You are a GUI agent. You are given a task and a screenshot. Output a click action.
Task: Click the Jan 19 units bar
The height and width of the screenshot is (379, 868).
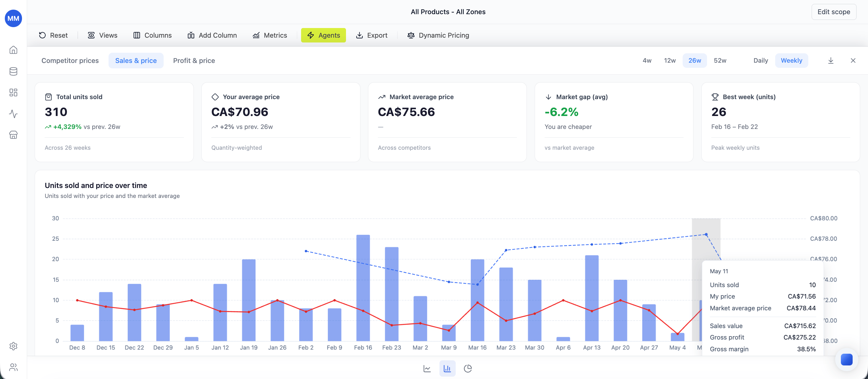249,300
